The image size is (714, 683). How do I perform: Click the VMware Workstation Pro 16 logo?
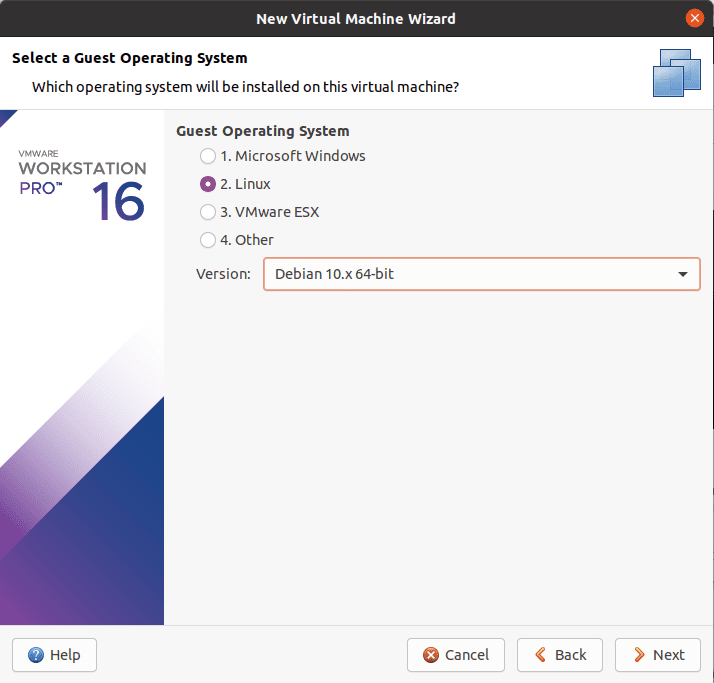pyautogui.click(x=82, y=185)
